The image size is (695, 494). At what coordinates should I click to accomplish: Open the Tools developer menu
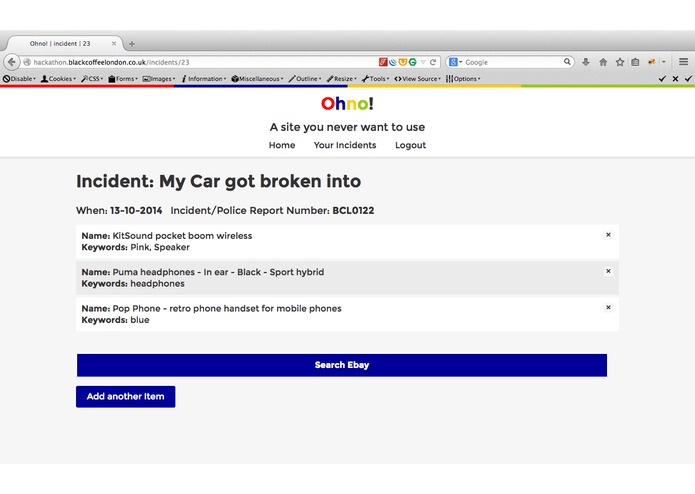[375, 79]
